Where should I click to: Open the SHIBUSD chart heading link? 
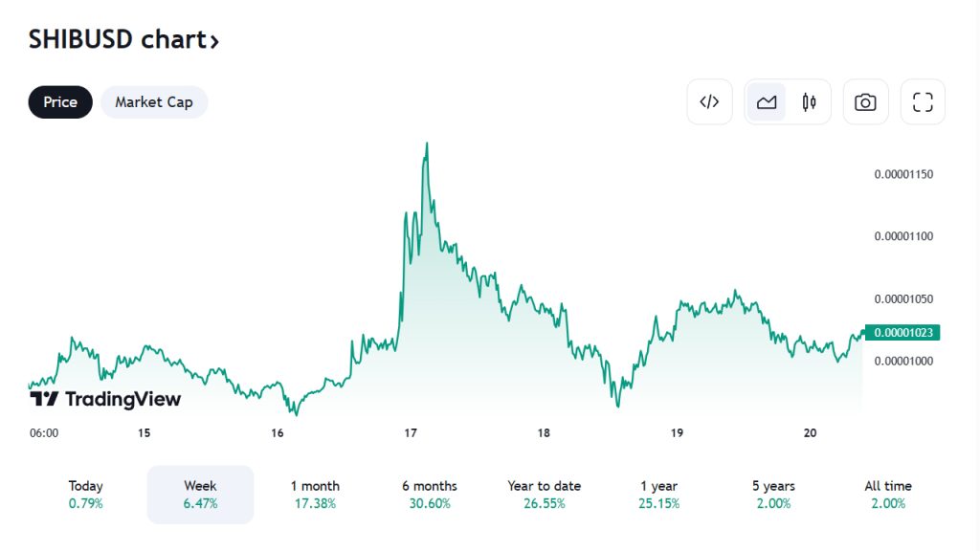pos(124,39)
